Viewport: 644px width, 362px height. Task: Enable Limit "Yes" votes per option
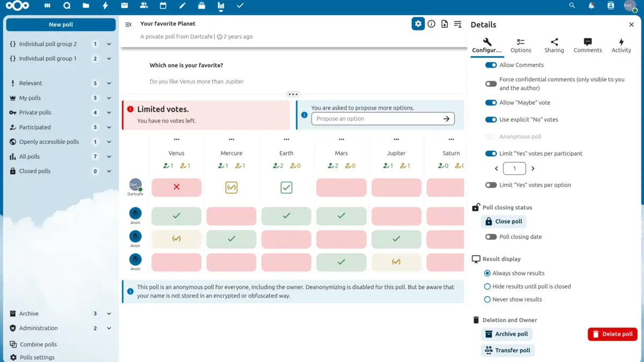[x=491, y=185]
